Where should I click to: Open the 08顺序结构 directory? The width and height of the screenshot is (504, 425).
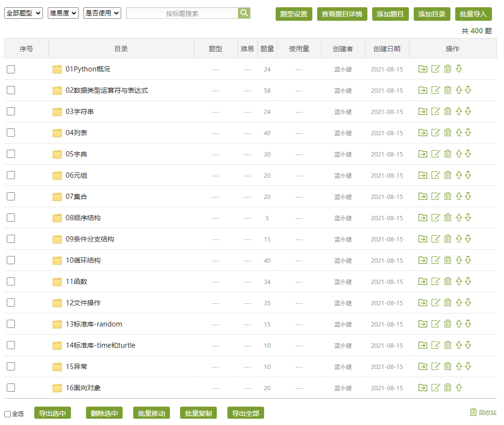tap(83, 218)
